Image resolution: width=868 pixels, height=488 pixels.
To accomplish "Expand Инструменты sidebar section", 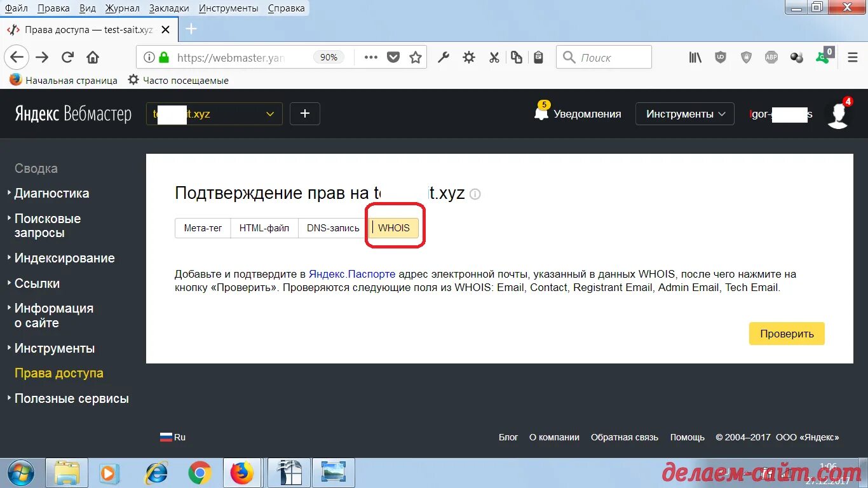I will (x=55, y=348).
